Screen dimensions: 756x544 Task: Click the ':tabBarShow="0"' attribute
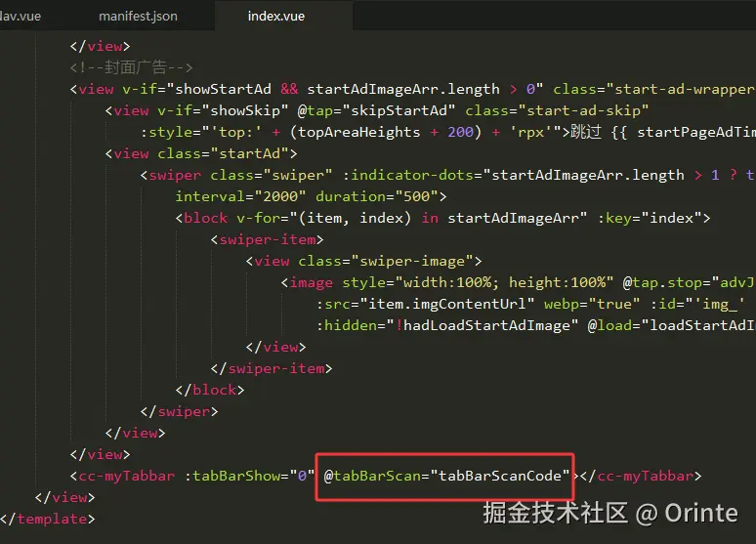click(x=249, y=476)
